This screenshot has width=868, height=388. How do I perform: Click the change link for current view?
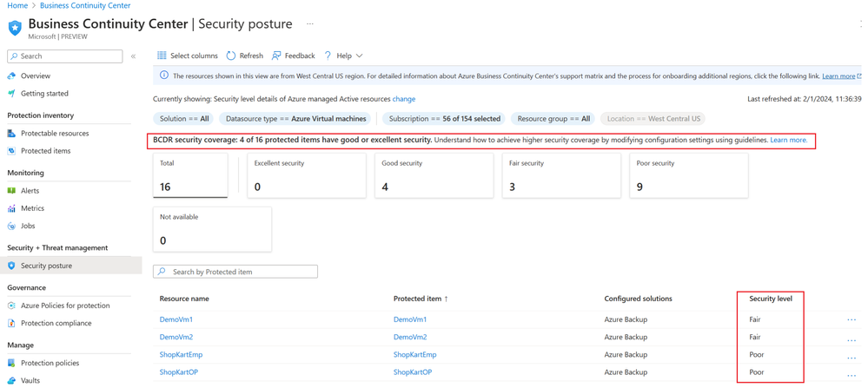click(x=403, y=99)
